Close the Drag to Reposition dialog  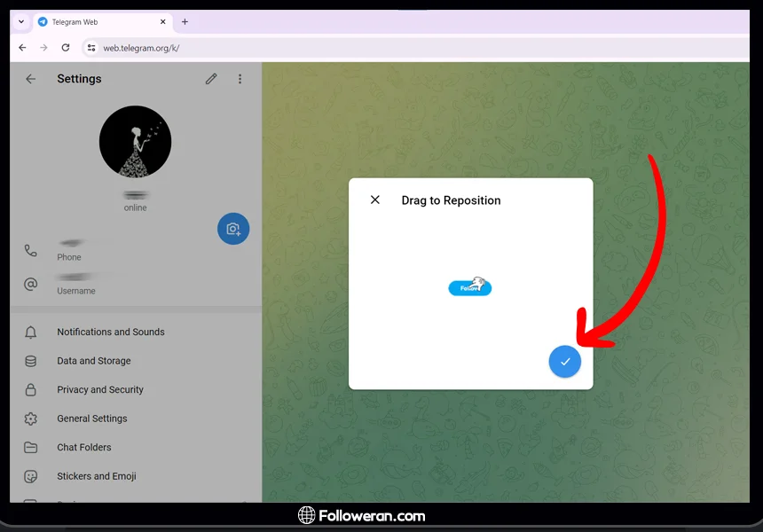(x=375, y=200)
